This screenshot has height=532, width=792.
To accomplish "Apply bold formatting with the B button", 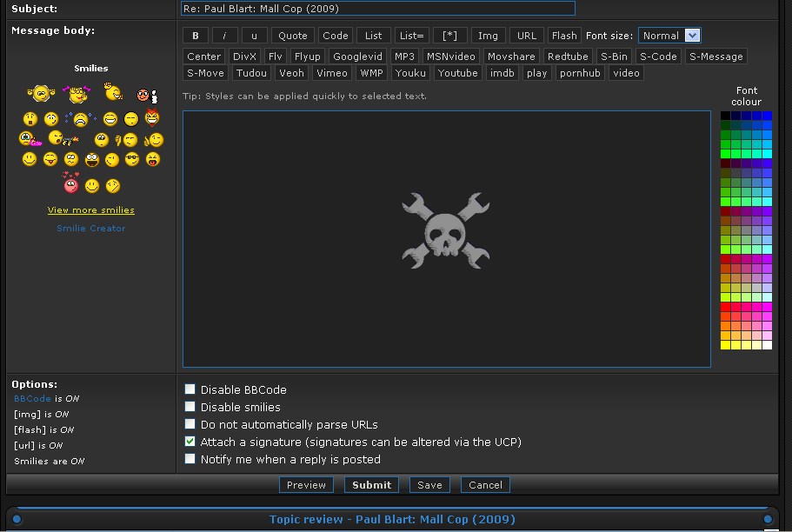I will (195, 36).
